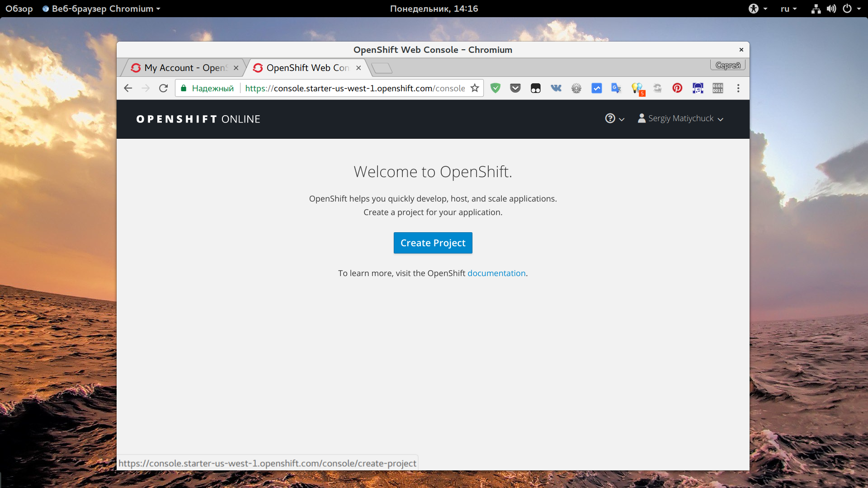Click the binary 0101 extension icon
The width and height of the screenshot is (868, 488).
click(x=718, y=88)
